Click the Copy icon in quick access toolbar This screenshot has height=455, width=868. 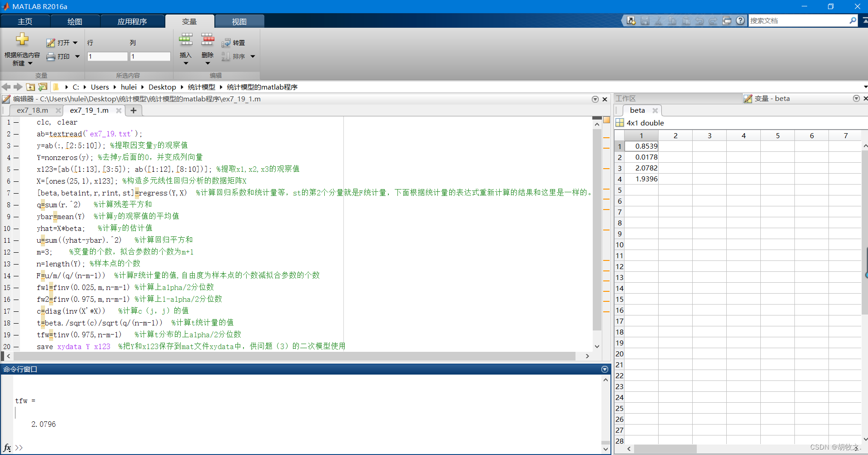[672, 21]
